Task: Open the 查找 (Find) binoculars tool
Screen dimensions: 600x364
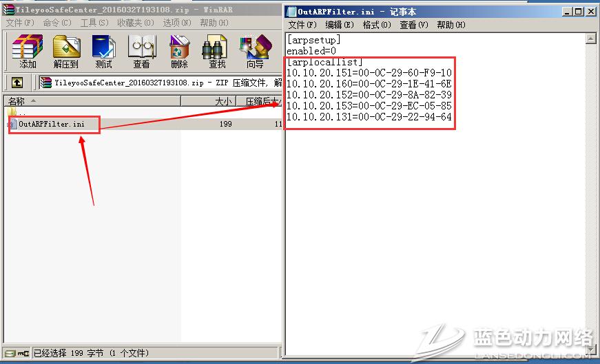Action: [216, 52]
